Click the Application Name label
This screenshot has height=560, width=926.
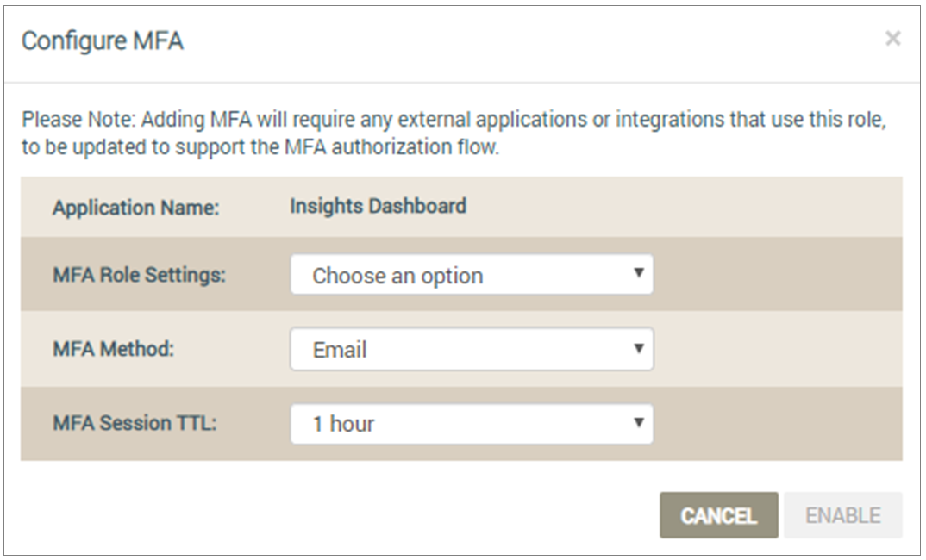(x=136, y=208)
